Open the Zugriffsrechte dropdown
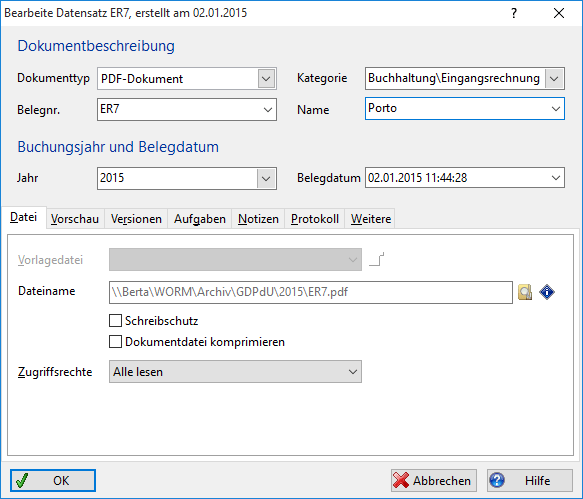The width and height of the screenshot is (583, 499). coord(235,371)
